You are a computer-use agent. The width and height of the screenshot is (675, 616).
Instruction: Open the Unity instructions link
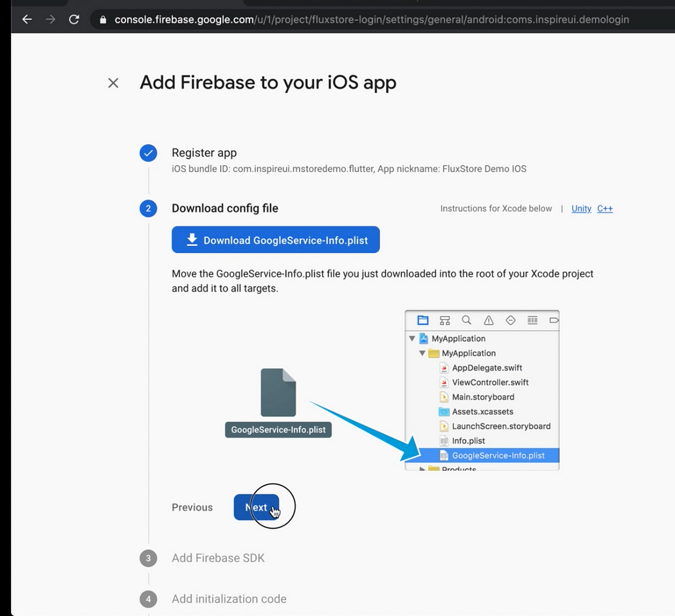coord(581,209)
